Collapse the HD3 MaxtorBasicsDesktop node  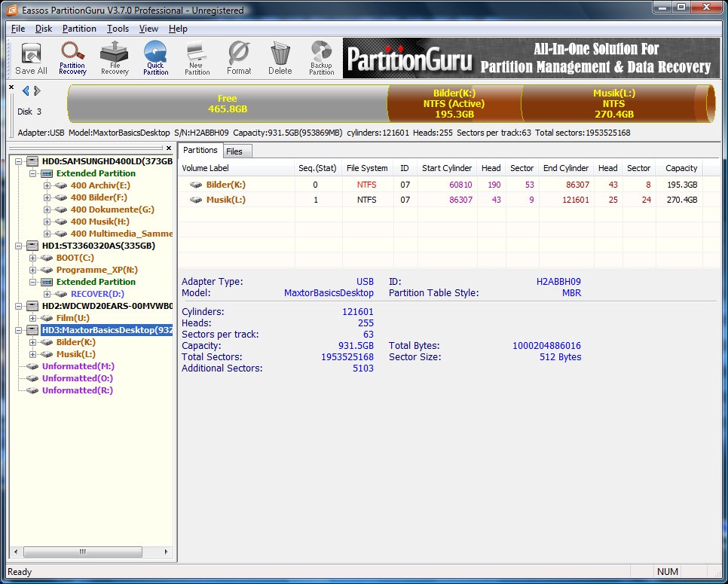19,330
